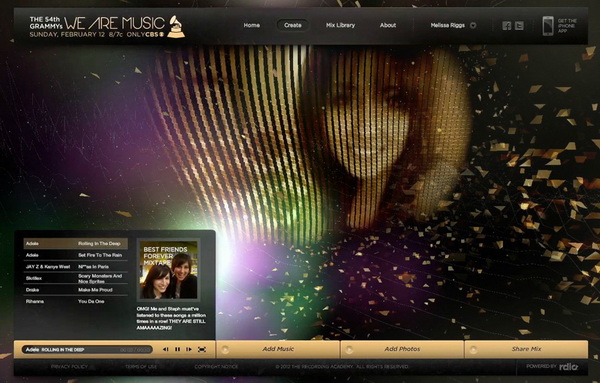600x383 pixels.
Task: Open the Privacy Policy link
Action: click(69, 367)
